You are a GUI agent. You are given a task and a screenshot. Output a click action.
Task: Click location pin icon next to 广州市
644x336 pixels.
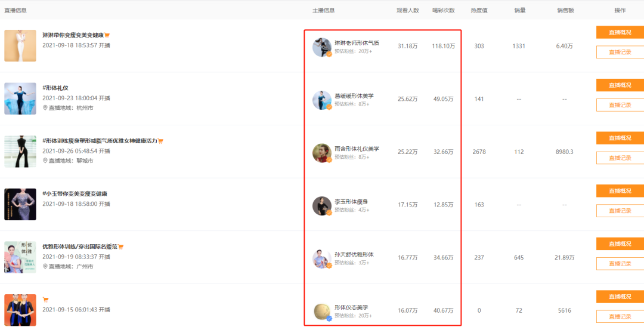(45, 266)
